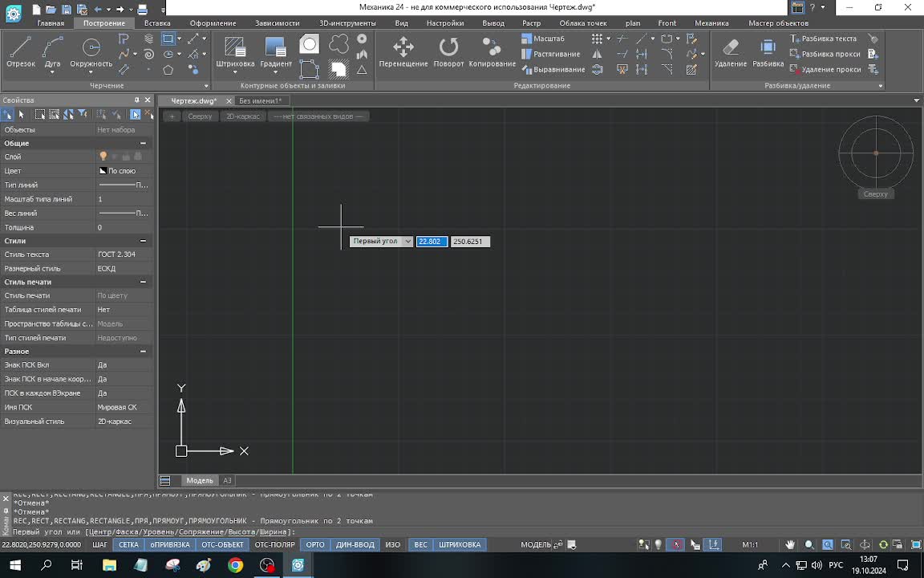Click the Удаление eraser tool
Viewport: 924px width, 578px height.
click(x=730, y=52)
